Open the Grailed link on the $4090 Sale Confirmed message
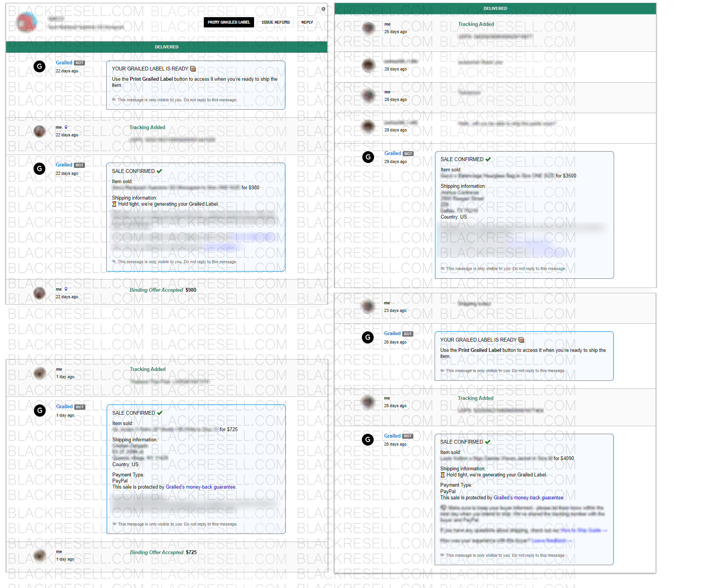Viewport: 723px width, 588px height. pos(392,436)
